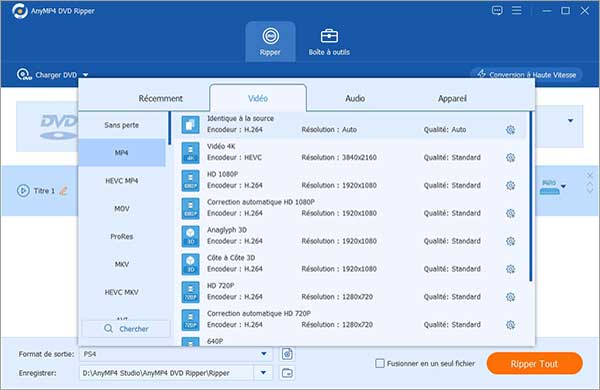Expand the Charger DVD dropdown arrow

tap(86, 75)
